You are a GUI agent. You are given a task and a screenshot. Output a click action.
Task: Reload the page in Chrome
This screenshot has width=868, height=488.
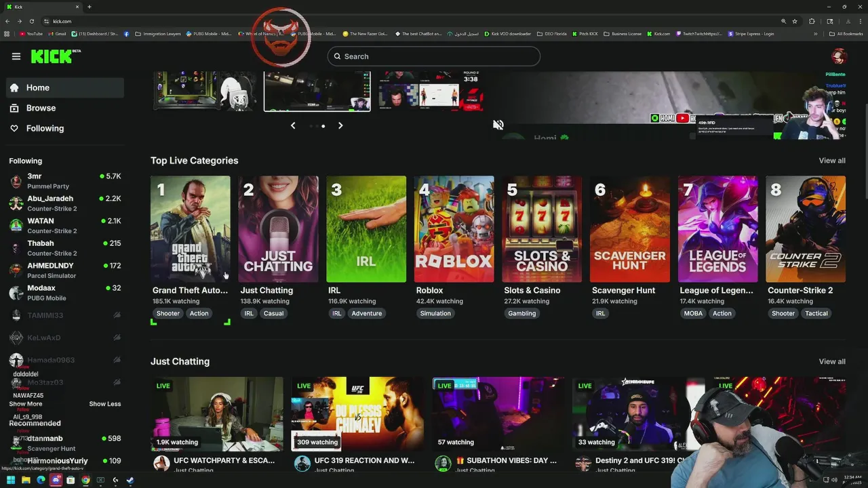[31, 21]
